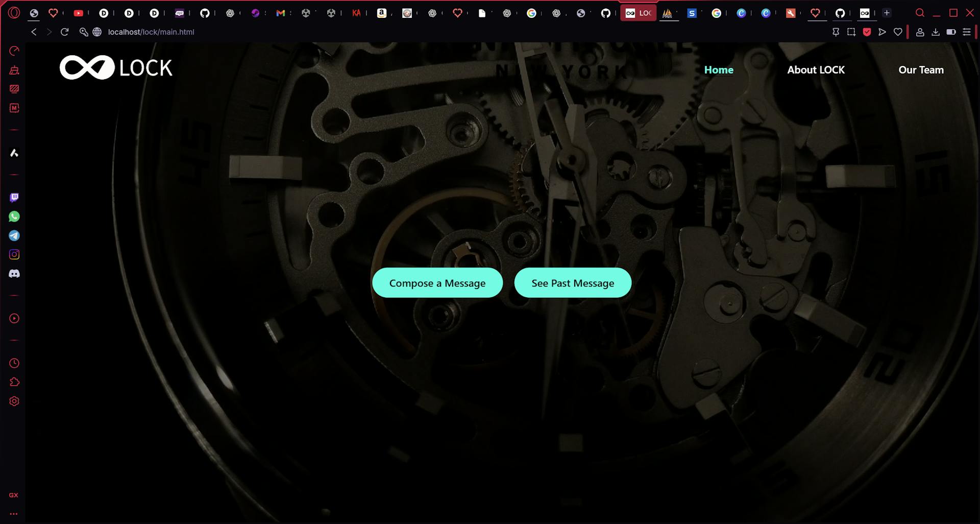
Task: Click the globe site-info icon
Action: (97, 32)
